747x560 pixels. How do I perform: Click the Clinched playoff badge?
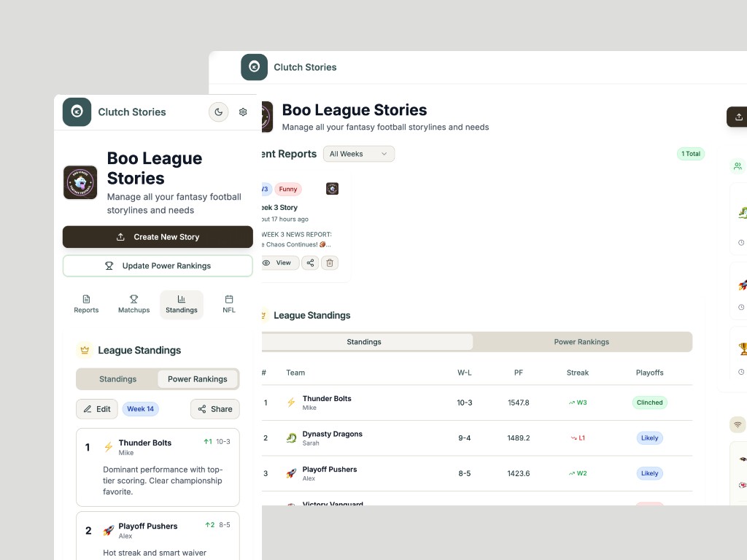tap(650, 402)
